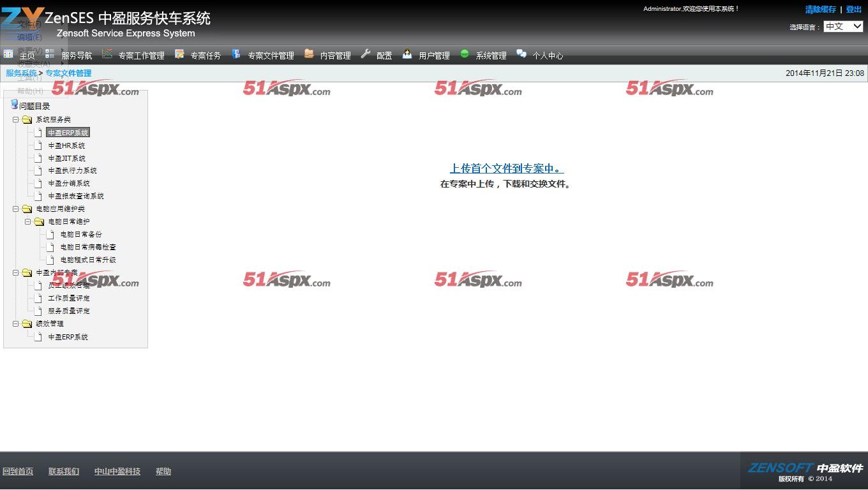Click the 问题目录 root tree icon
This screenshot has width=868, height=490.
pyautogui.click(x=14, y=105)
